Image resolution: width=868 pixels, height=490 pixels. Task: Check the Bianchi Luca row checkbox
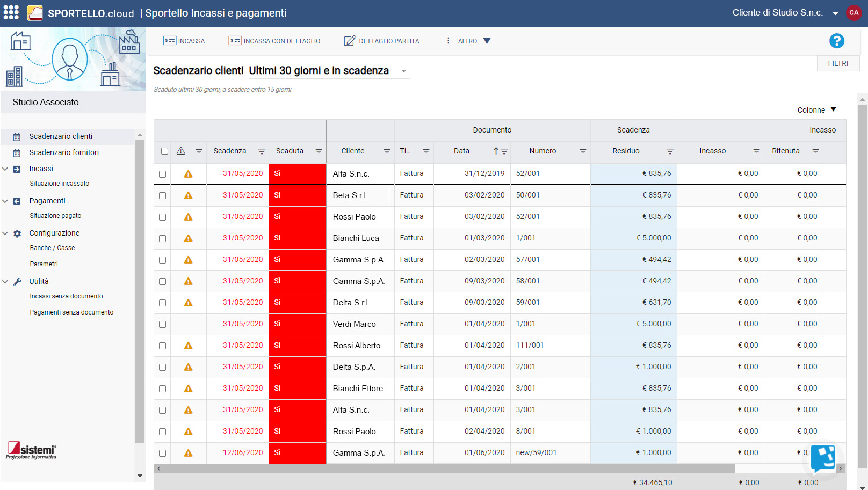coord(162,239)
